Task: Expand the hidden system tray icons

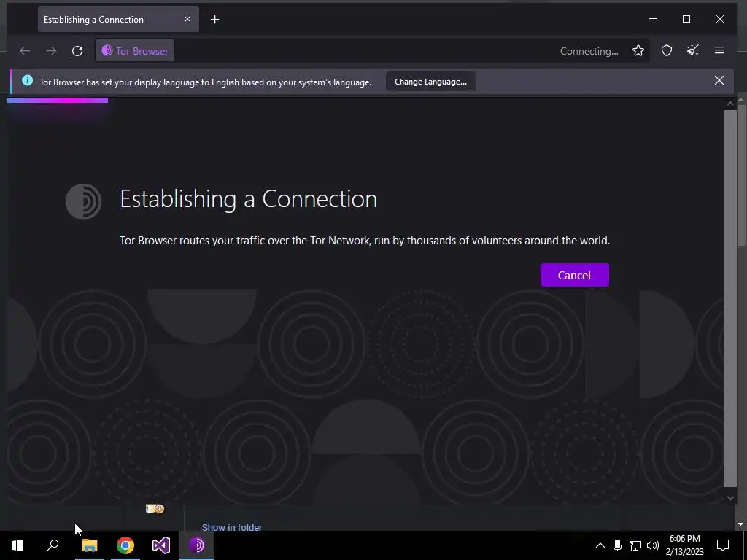Action: point(600,545)
